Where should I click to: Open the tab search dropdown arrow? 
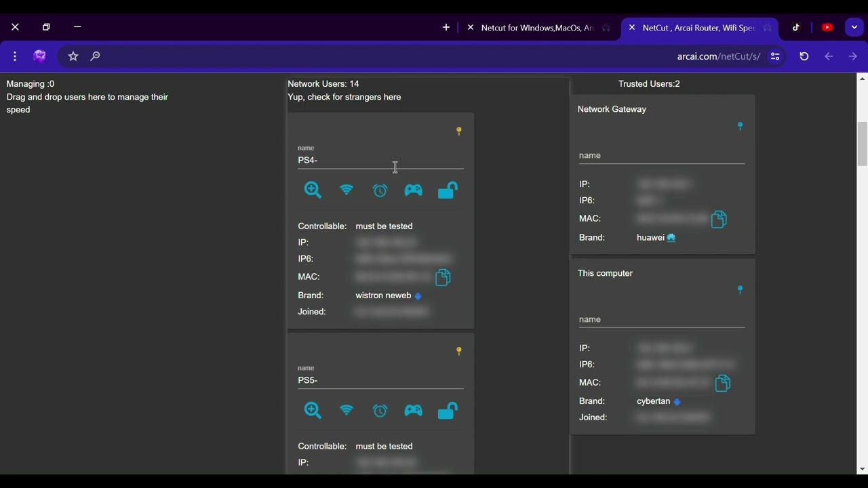(x=854, y=28)
